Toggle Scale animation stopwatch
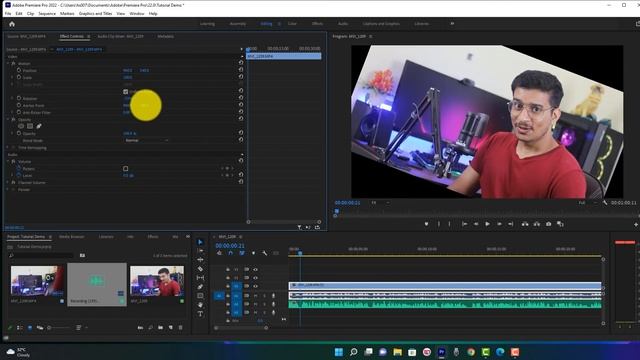640x360 pixels. coord(19,77)
